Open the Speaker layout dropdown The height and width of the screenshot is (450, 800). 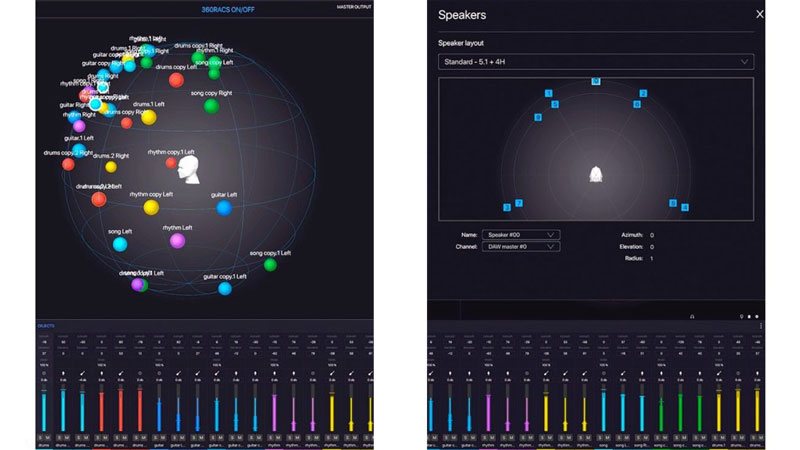[x=595, y=62]
